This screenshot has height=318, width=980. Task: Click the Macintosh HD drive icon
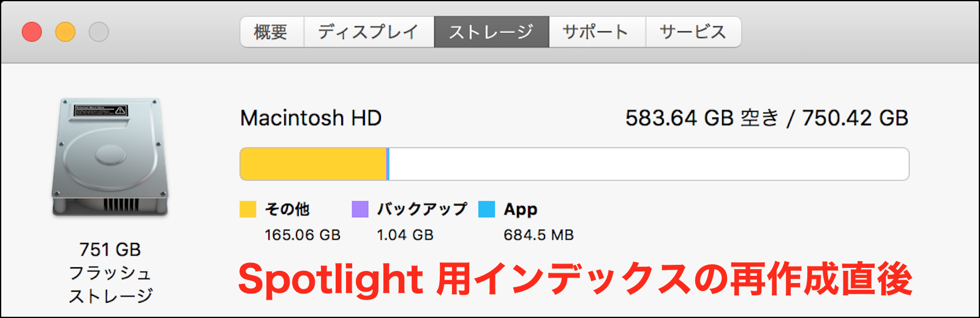tap(110, 157)
